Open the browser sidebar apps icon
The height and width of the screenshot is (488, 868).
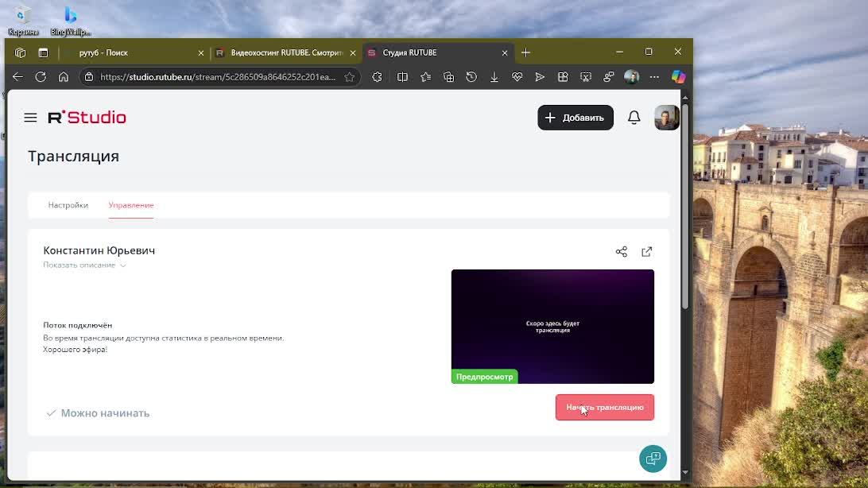(563, 77)
